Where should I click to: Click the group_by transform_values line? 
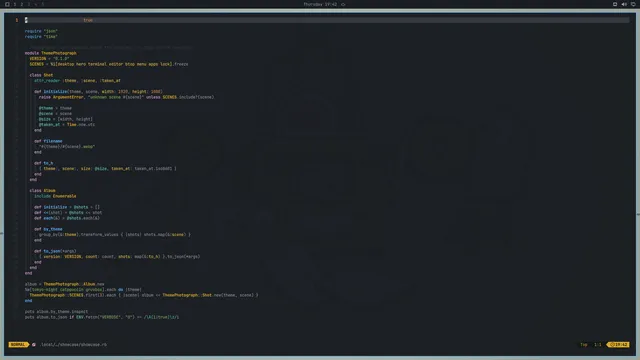coord(115,235)
